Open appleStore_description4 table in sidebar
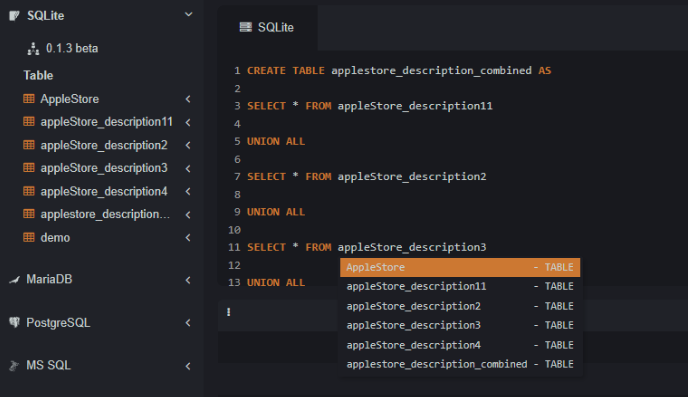Viewport: 688px width, 397px height. click(104, 192)
